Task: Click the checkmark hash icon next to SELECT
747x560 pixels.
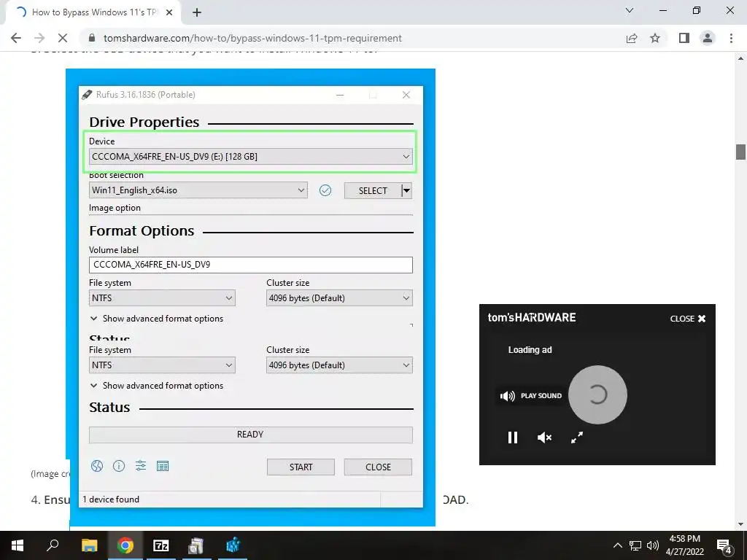Action: point(325,190)
